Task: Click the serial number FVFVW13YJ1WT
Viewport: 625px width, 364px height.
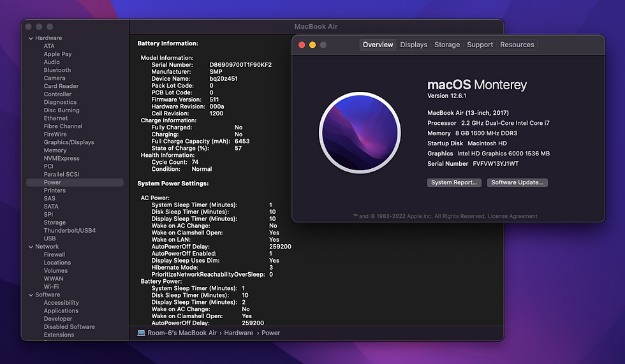Action: tap(496, 164)
